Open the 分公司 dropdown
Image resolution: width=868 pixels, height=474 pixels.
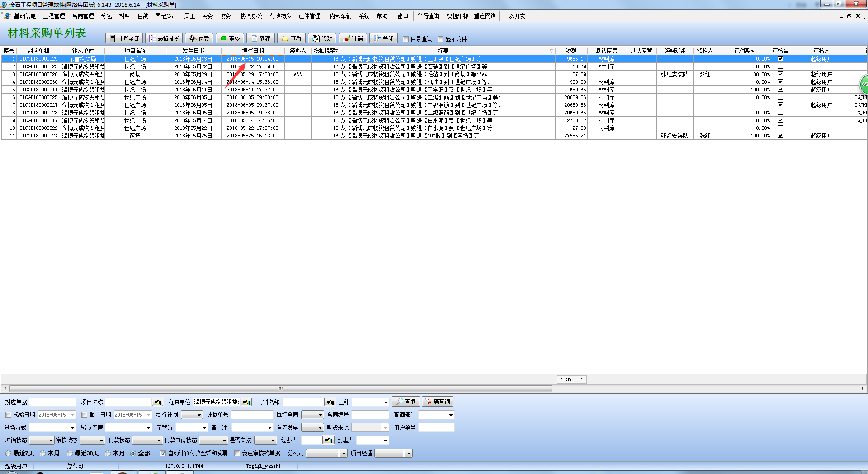pos(344,453)
